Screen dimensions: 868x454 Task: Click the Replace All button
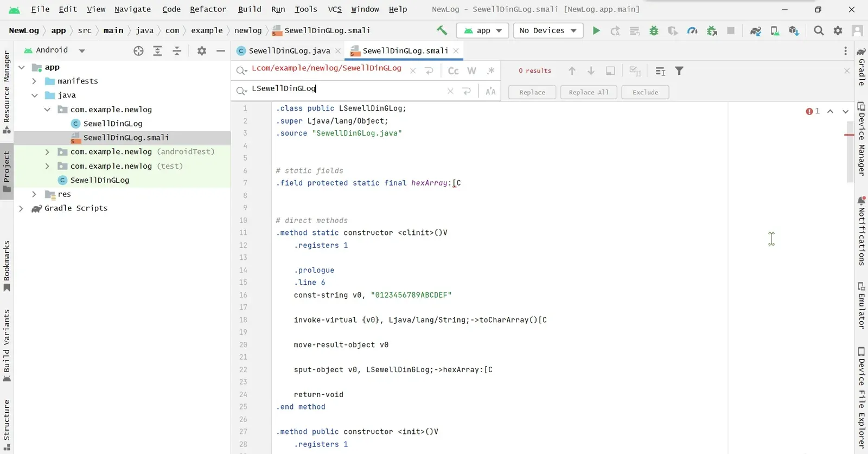tap(589, 92)
